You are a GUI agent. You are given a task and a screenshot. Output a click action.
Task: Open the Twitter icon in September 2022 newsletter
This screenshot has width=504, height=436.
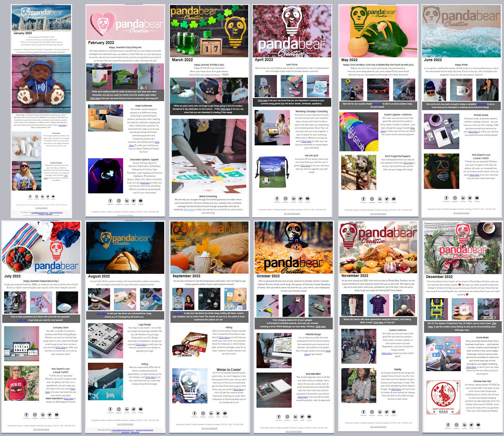tap(218, 413)
